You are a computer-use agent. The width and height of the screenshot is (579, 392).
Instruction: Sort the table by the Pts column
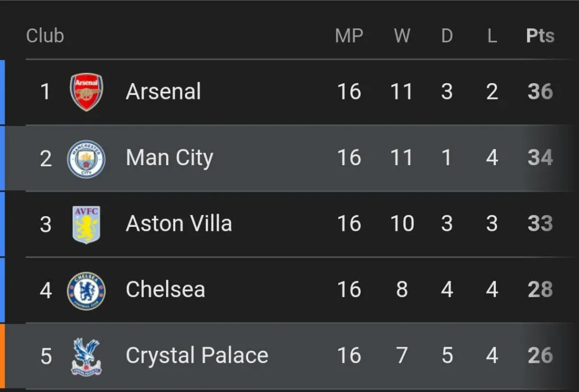click(539, 35)
